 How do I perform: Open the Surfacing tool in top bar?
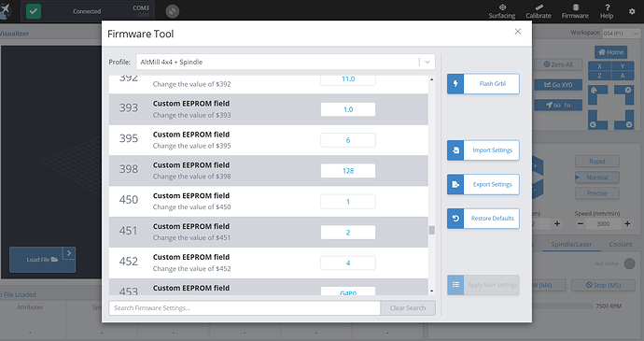[x=502, y=11]
